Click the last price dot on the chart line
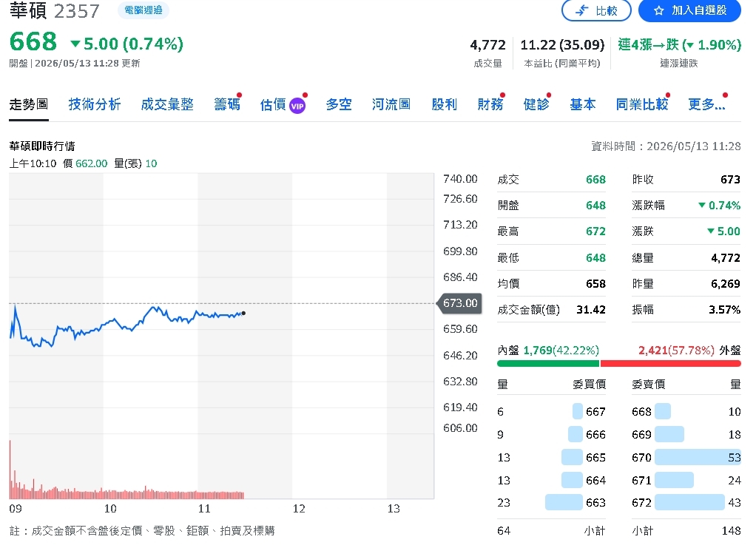 point(243,314)
